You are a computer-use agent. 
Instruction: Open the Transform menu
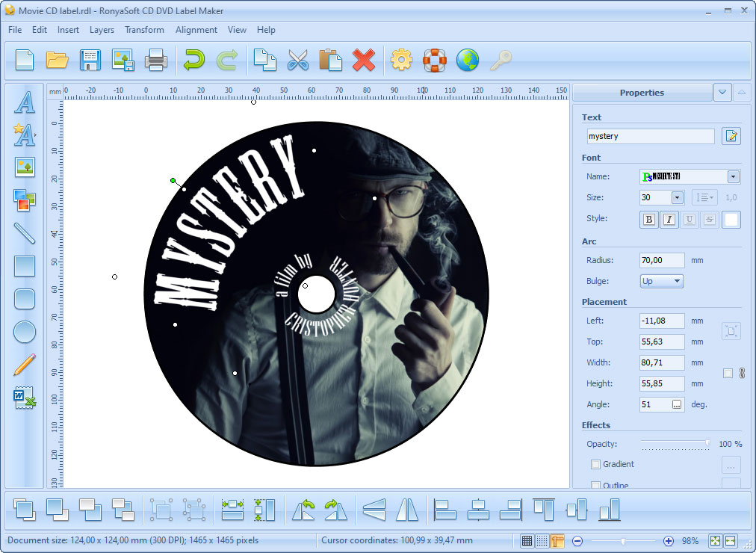144,30
